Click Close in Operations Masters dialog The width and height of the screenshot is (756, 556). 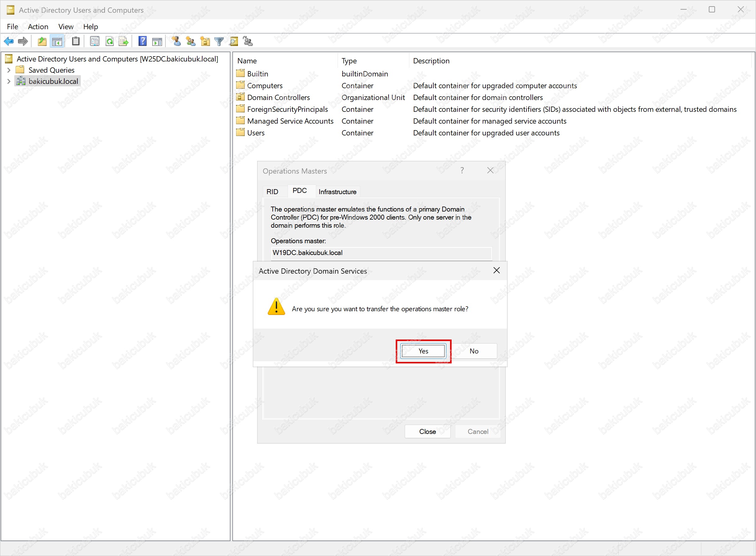click(427, 431)
